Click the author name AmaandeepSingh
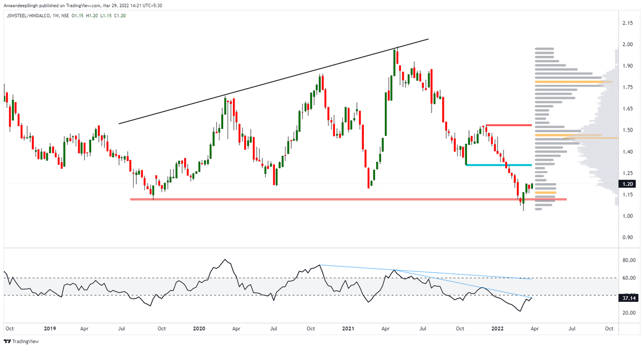 [21, 5]
